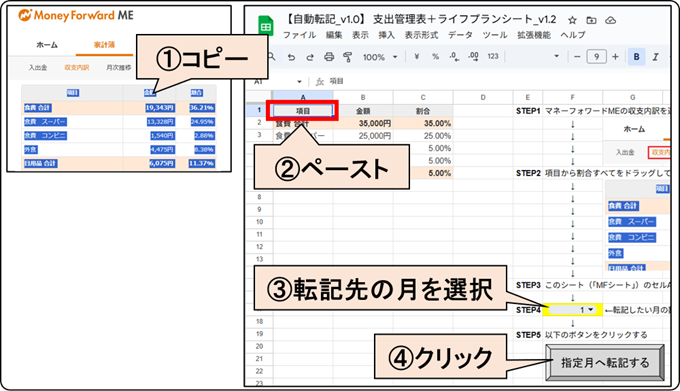Image resolution: width=680 pixels, height=391 pixels.
Task: Open the font family dropdown arrow
Action: click(556, 56)
